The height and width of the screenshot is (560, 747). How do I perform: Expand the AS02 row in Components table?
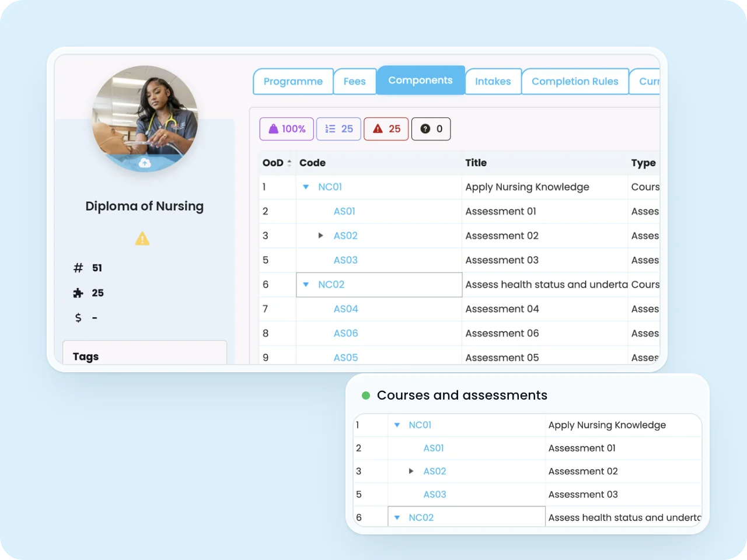(x=320, y=236)
